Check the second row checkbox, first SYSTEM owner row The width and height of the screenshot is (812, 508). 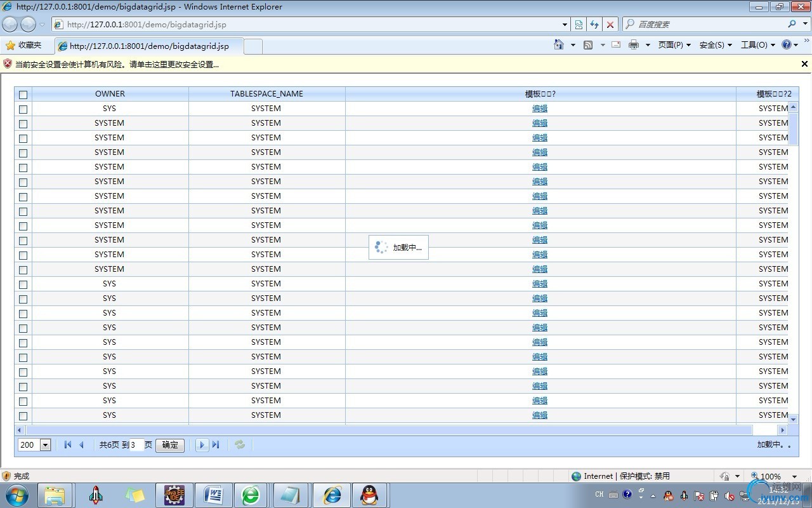[23, 124]
